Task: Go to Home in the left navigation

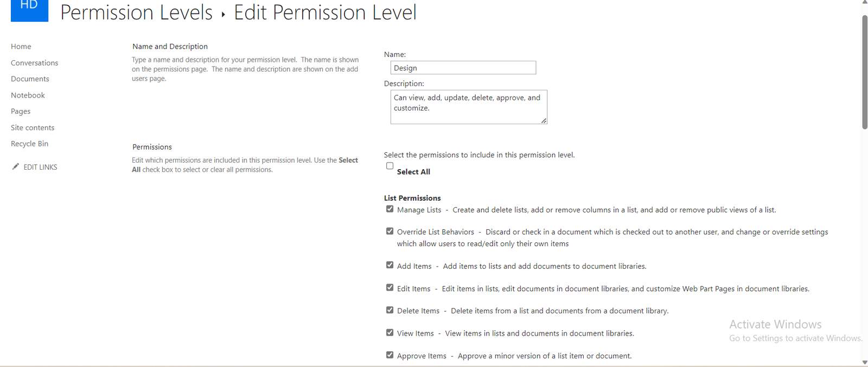Action: 21,47
